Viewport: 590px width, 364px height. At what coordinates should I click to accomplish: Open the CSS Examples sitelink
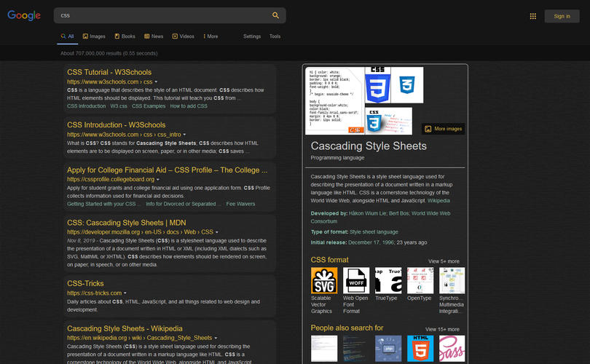[149, 106]
